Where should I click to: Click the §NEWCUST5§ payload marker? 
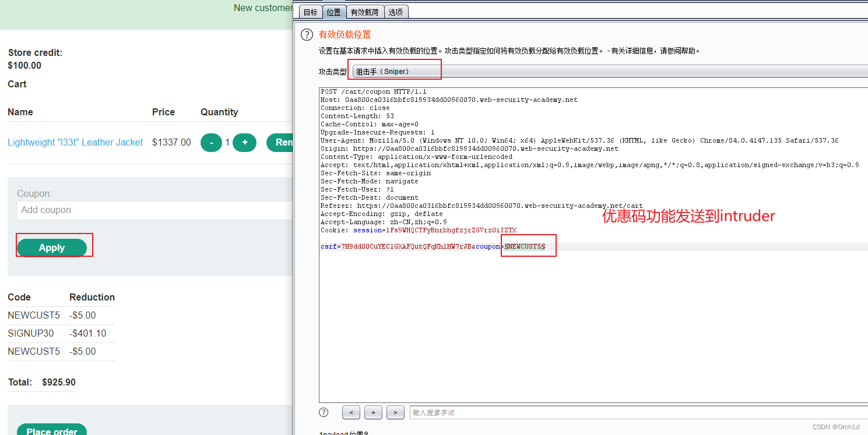click(x=525, y=247)
